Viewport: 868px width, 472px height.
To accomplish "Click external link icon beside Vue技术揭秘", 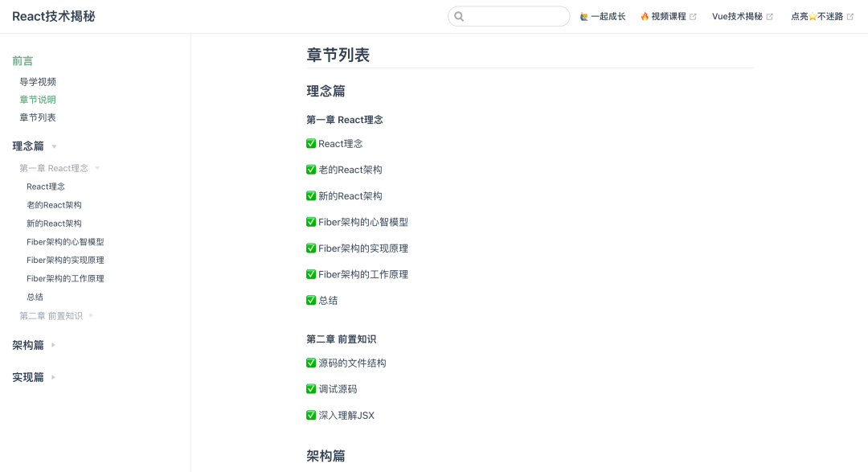I will (x=769, y=17).
